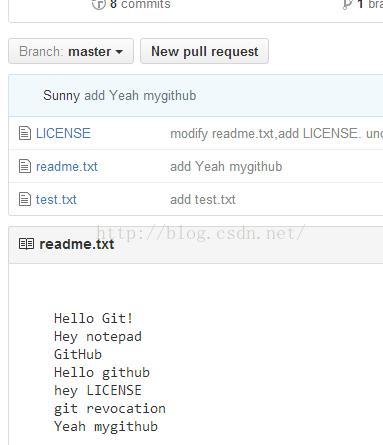Open the 1 branch link

pos(370,4)
